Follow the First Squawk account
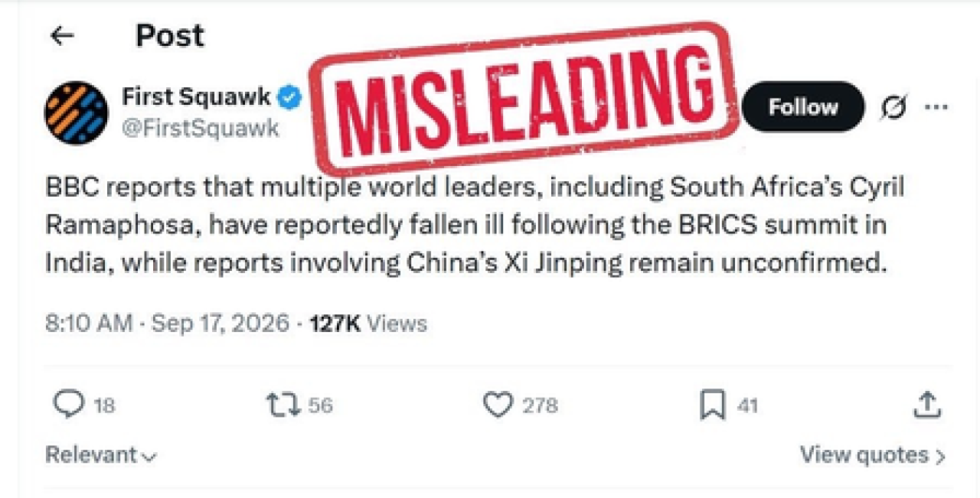 click(803, 107)
